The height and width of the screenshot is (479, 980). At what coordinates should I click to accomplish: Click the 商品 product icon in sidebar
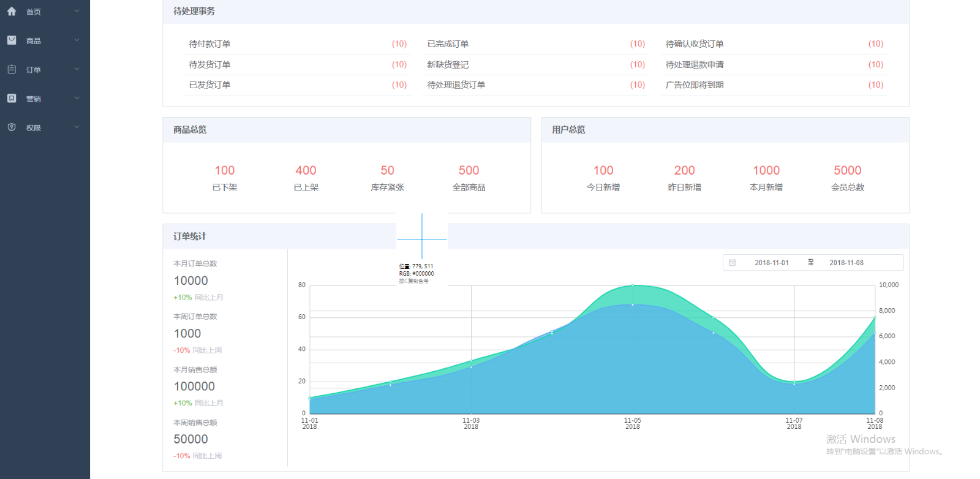12,40
